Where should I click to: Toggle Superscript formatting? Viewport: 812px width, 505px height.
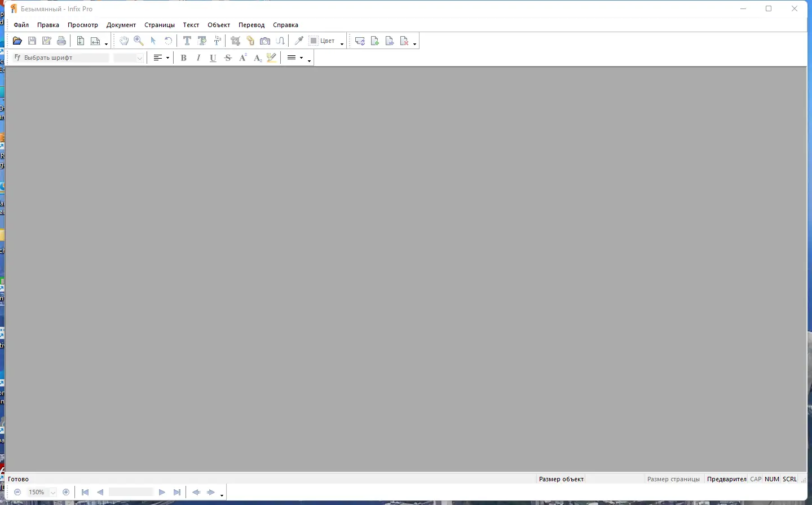[x=243, y=58]
